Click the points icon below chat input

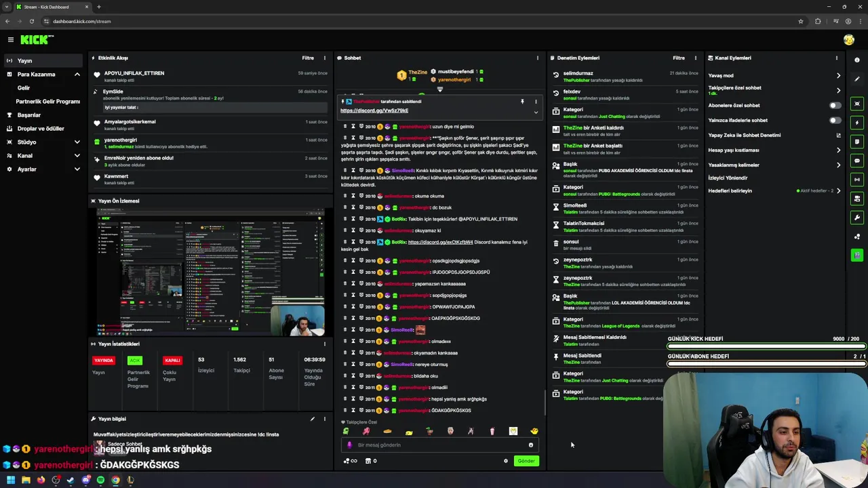(350, 461)
